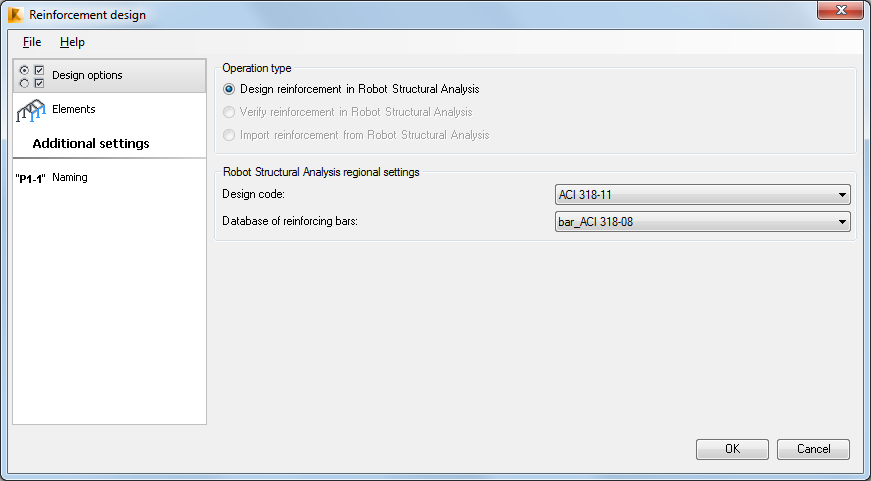Click the Reinforcement design title bar app icon

coord(16,14)
